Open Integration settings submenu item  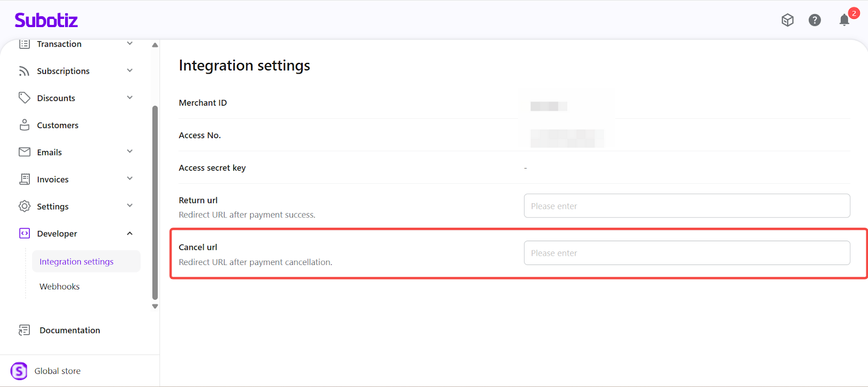pos(76,262)
